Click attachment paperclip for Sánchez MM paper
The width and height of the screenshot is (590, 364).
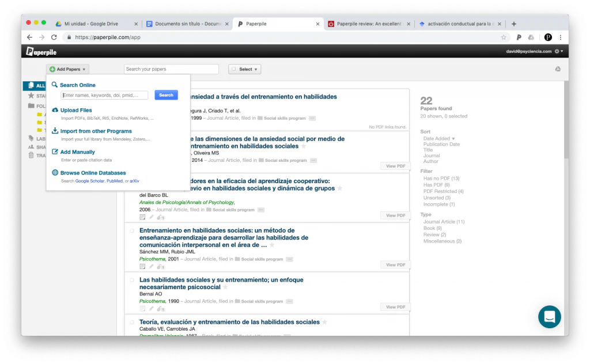(x=161, y=267)
